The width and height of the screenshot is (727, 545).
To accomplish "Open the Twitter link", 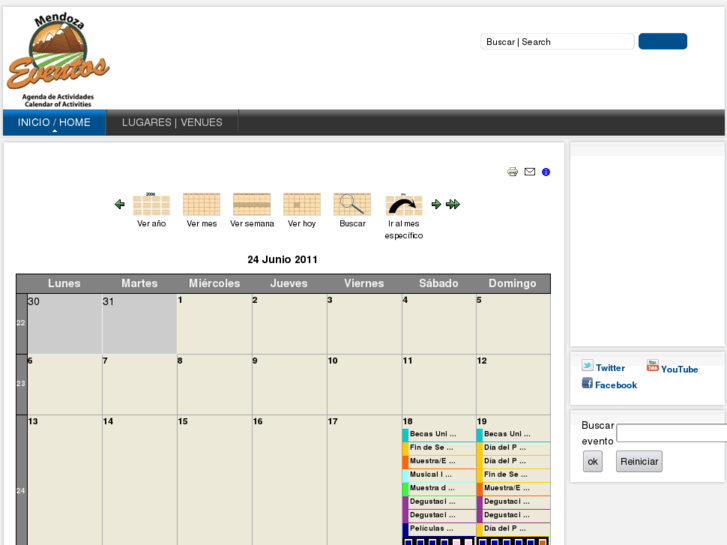I will pyautogui.click(x=610, y=368).
